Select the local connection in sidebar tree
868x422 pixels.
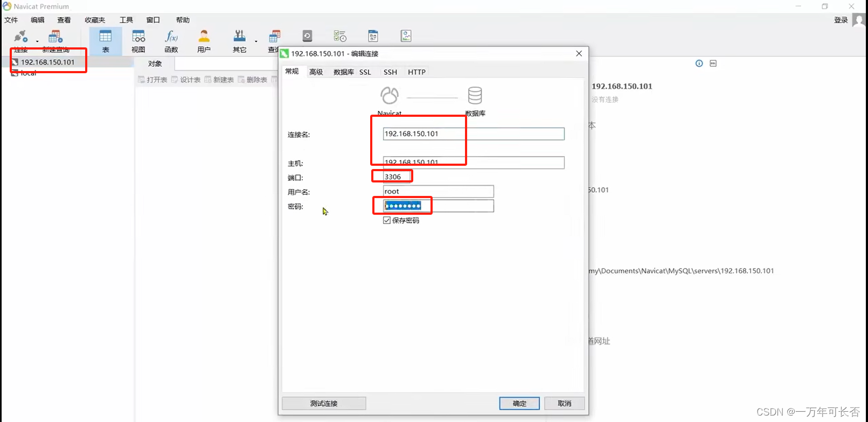coord(29,73)
